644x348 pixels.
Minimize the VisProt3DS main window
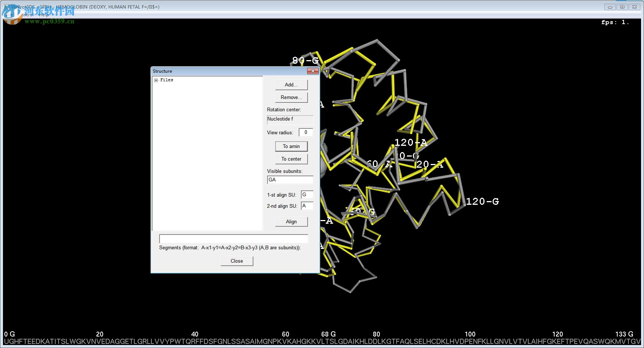(x=610, y=7)
